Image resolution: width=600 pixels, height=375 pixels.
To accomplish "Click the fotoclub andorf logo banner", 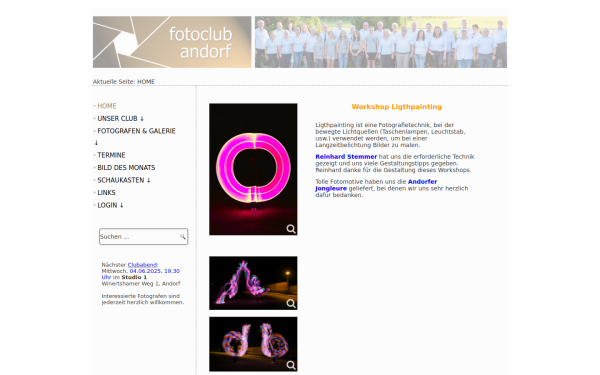I will 172,42.
